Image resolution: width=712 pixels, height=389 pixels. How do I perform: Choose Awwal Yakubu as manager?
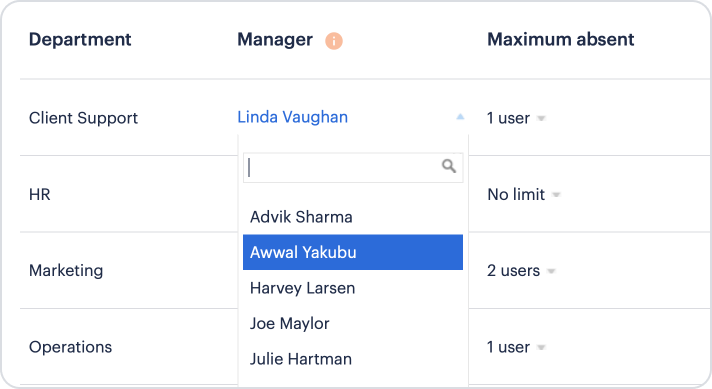(x=353, y=252)
